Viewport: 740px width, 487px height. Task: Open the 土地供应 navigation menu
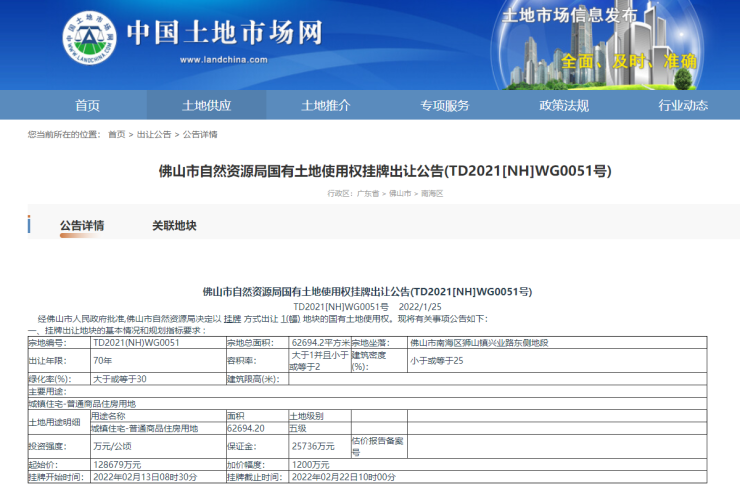[206, 105]
